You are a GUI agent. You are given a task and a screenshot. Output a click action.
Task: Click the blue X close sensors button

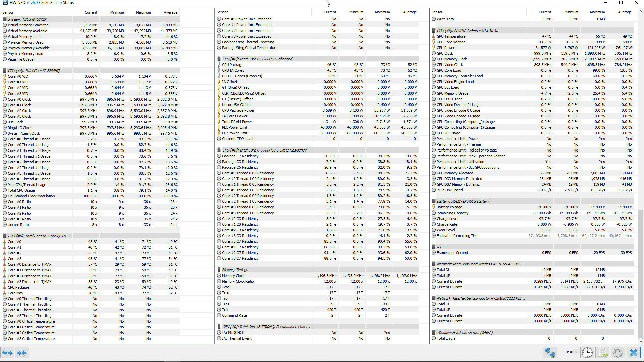(633, 353)
